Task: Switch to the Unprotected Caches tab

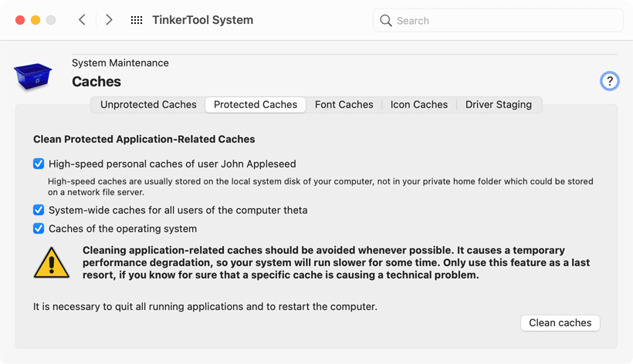Action: [148, 104]
